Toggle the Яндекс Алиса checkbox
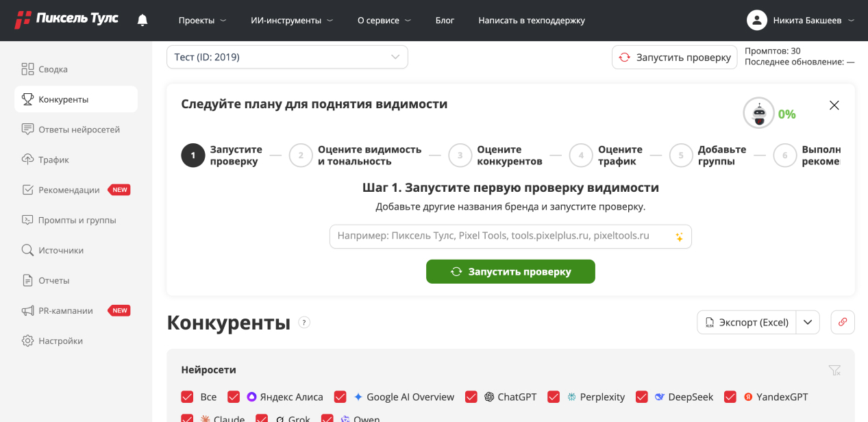 click(234, 397)
